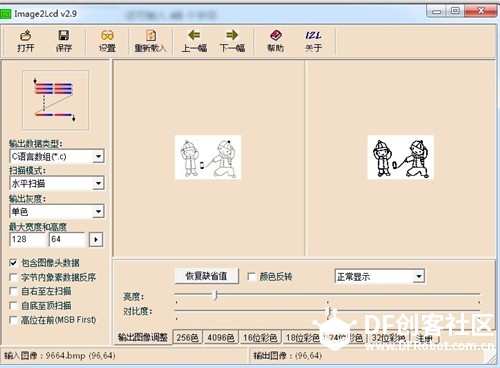Enable 自右至左扫描 checkbox

pos(13,291)
